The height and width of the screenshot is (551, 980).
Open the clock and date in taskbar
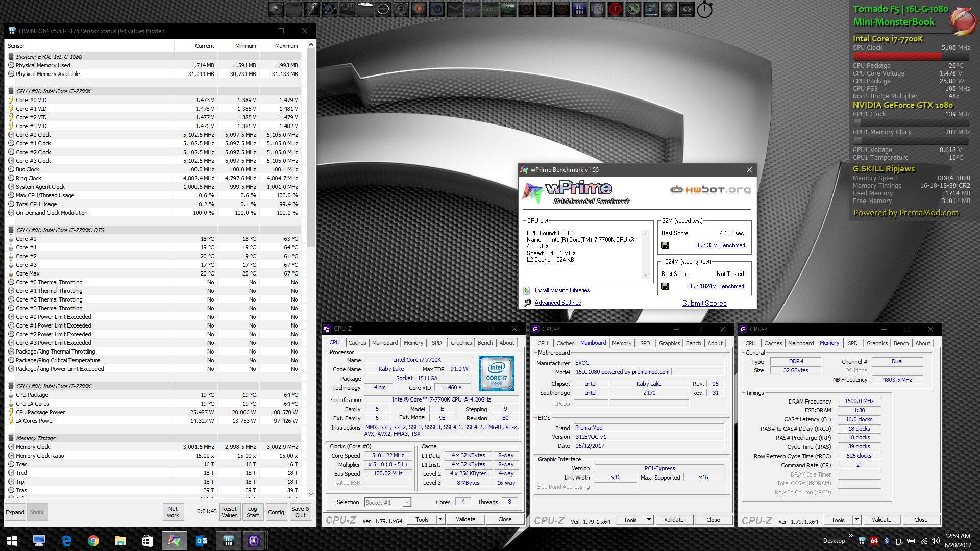(x=958, y=540)
